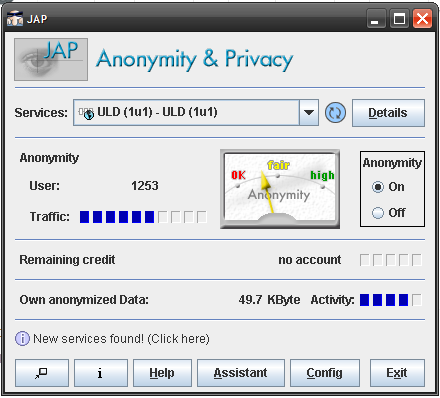Open Config settings
The width and height of the screenshot is (440, 398).
325,373
